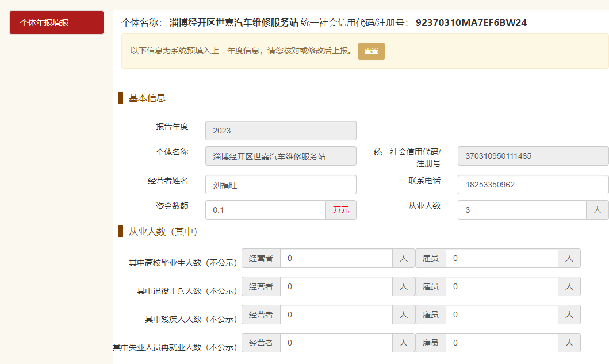Viewport: 609px width, 364px height.
Task: Click the 其中退役士兵人数（不公示） label
Action: pos(187,291)
